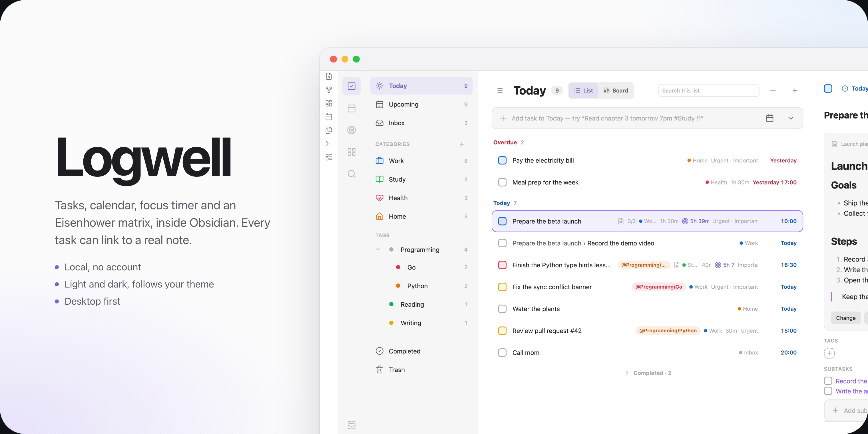Click focus timer icon on beta launch row
Screen dimensions: 868x434
point(685,221)
